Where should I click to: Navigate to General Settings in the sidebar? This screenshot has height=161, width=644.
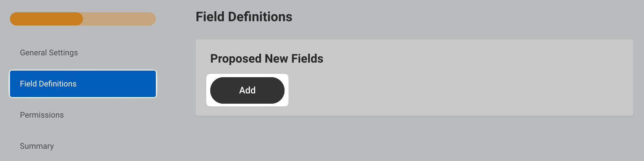click(49, 53)
